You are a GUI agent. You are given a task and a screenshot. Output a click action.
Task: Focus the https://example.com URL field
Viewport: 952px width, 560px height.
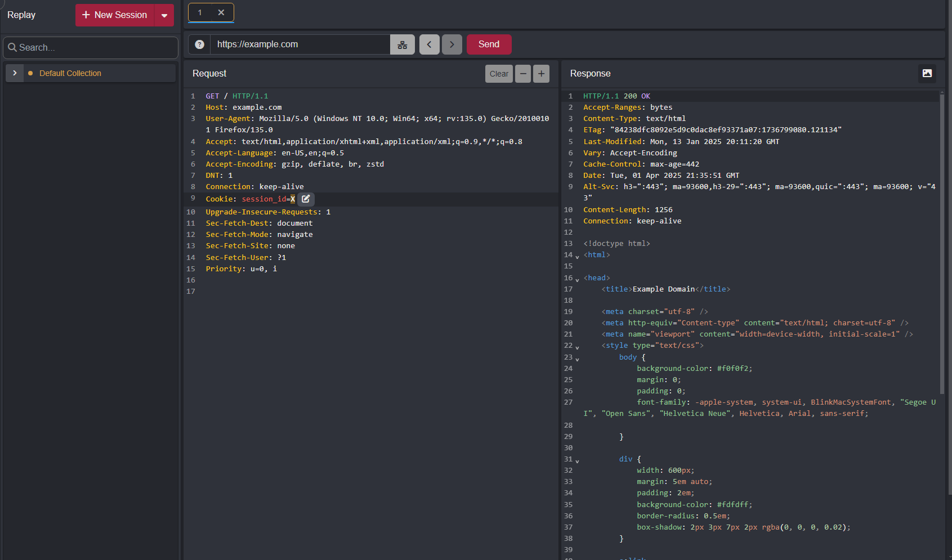[300, 44]
